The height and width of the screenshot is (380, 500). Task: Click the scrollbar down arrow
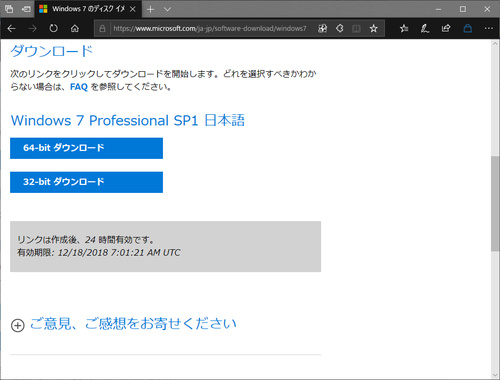[495, 375]
